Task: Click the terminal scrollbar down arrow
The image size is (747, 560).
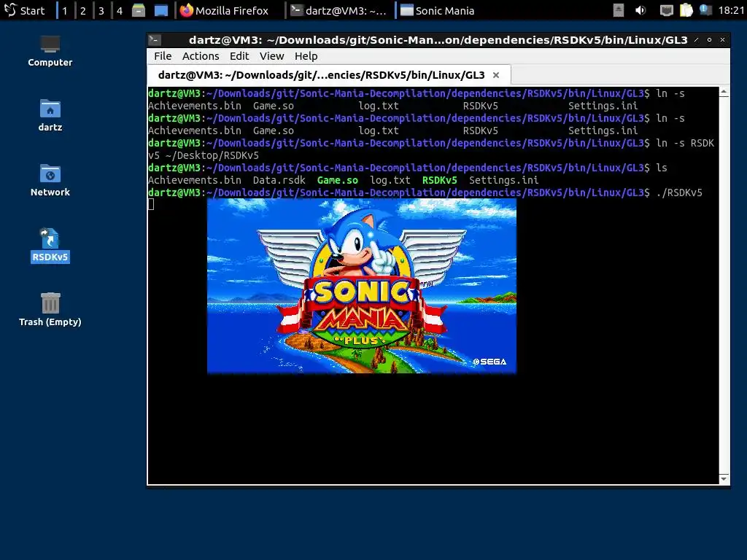Action: tap(724, 478)
